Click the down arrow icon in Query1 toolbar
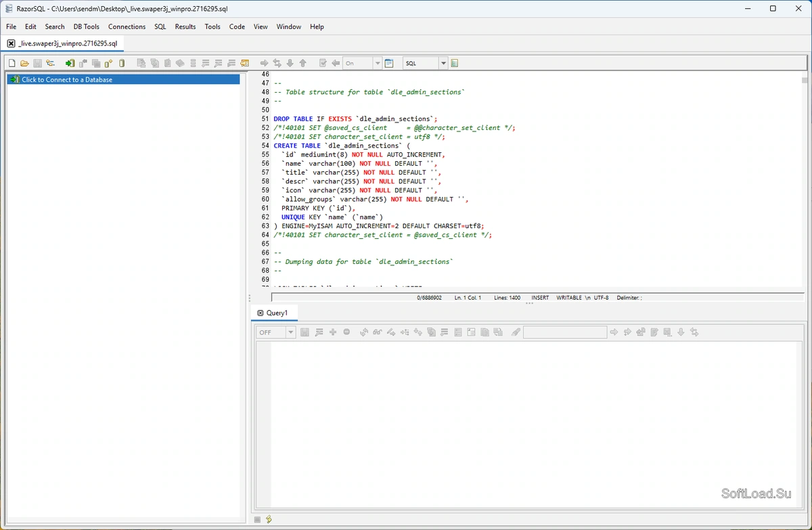Viewport: 812px width, 530px height. coord(681,332)
